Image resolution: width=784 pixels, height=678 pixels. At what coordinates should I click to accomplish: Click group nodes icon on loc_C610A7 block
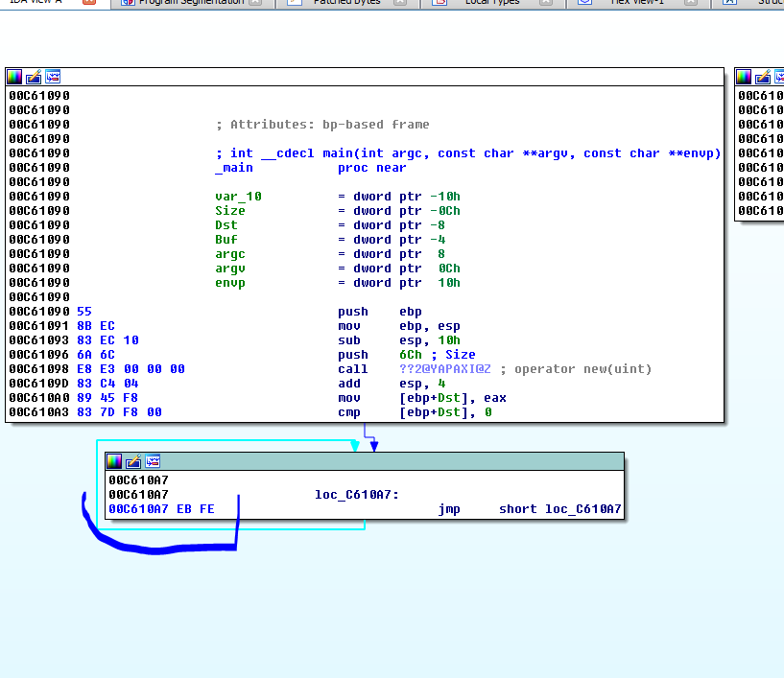click(153, 461)
